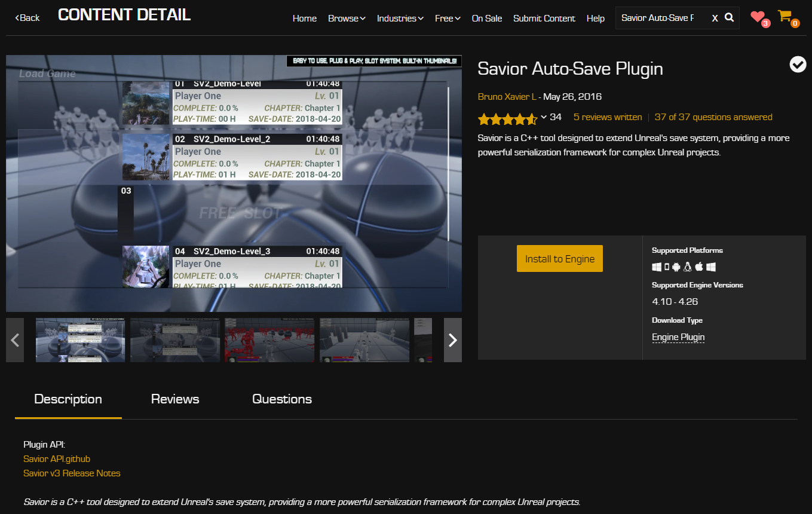This screenshot has height=514, width=812.
Task: Click the Install to Engine button
Action: [x=560, y=259]
